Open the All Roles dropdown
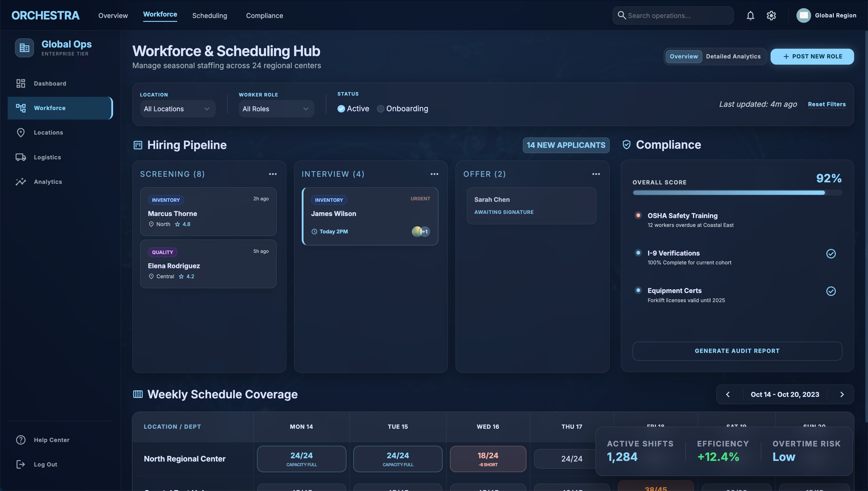 click(x=276, y=109)
